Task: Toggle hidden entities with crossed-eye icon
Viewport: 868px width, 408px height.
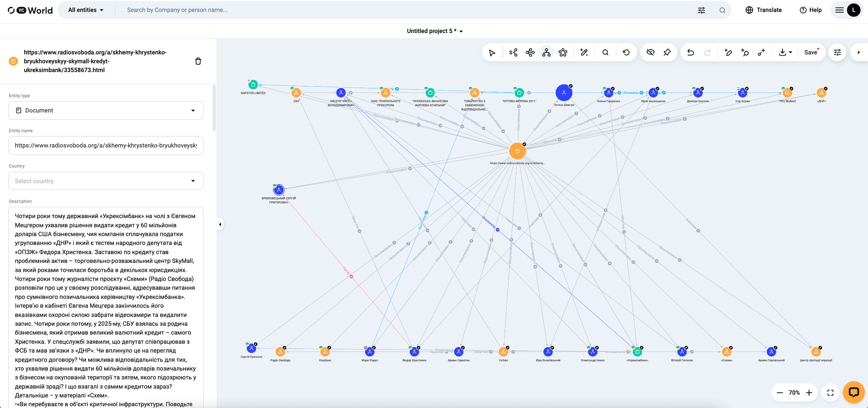Action: [x=650, y=53]
